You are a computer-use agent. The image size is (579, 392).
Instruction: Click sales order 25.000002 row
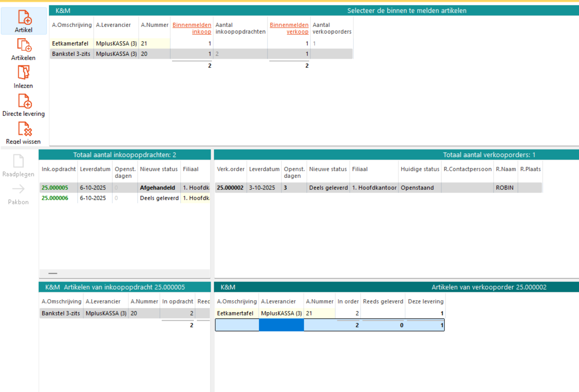[230, 188]
